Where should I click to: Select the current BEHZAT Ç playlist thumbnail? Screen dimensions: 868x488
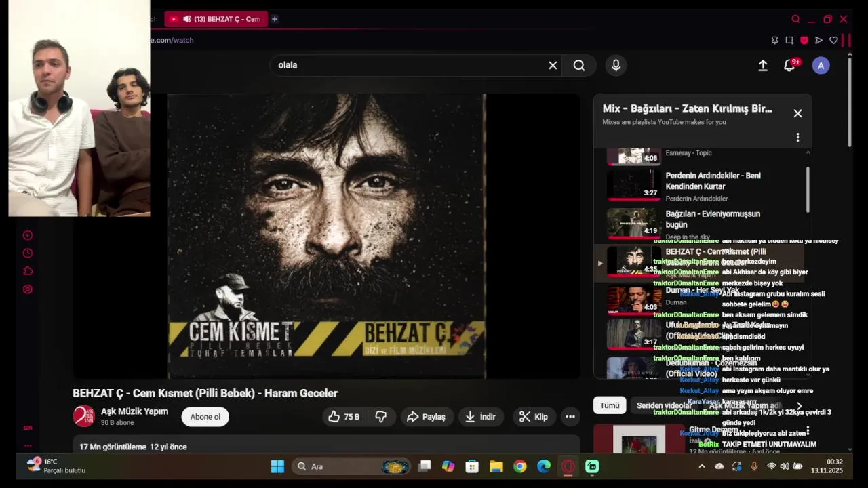(633, 260)
